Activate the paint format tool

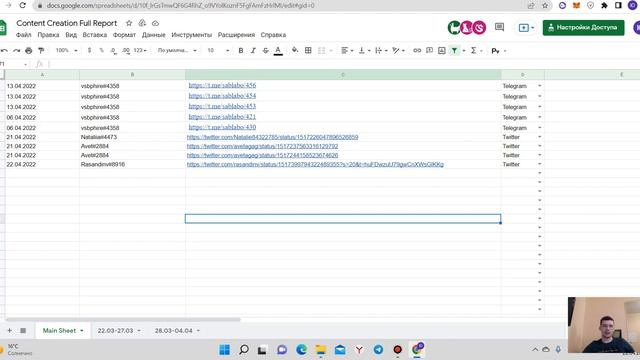pyautogui.click(x=41, y=51)
